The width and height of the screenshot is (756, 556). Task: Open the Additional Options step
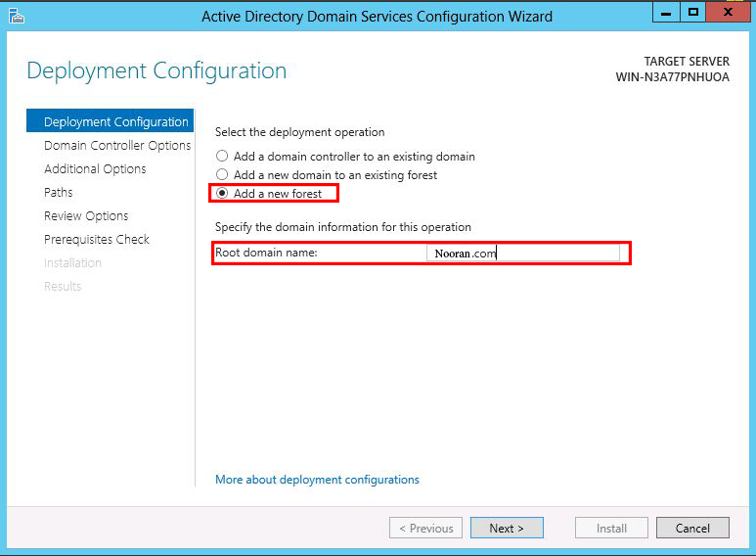(x=95, y=169)
